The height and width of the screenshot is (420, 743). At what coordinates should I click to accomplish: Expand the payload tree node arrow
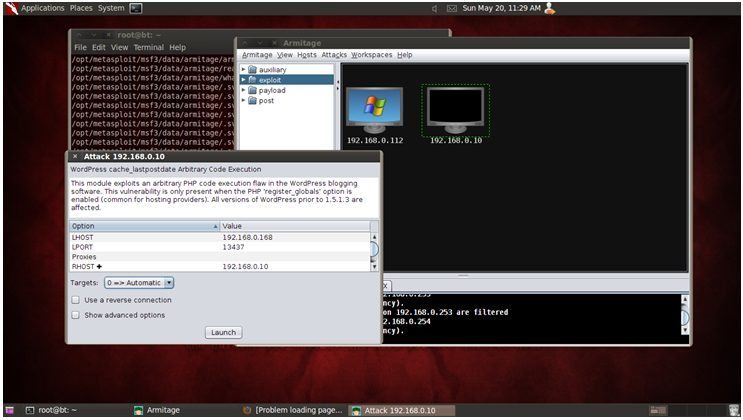tap(244, 90)
